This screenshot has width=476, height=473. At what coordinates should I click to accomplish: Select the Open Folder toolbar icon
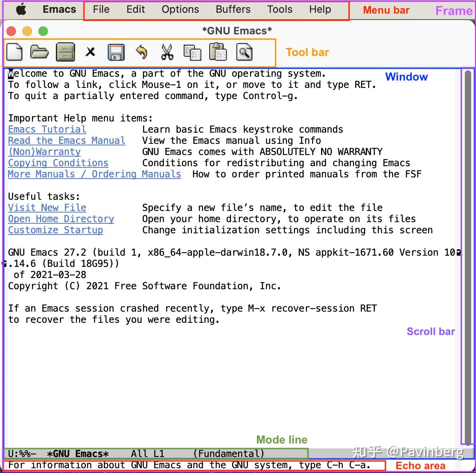(39, 52)
